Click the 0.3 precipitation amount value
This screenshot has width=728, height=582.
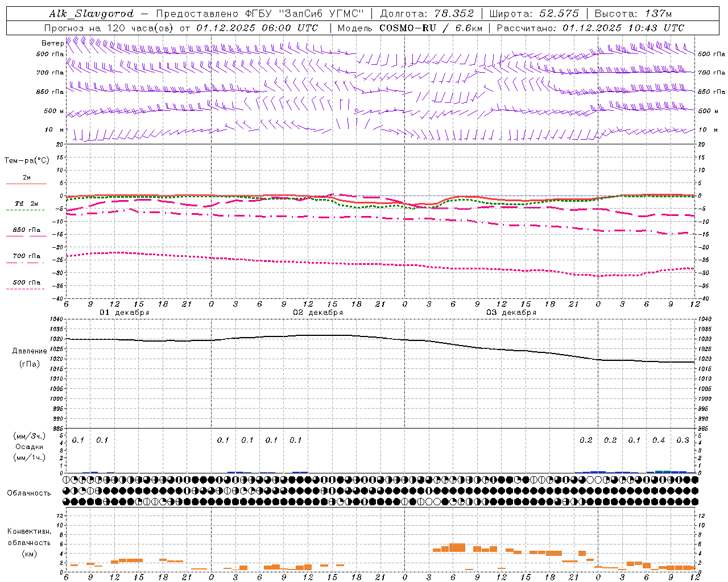[x=682, y=440]
